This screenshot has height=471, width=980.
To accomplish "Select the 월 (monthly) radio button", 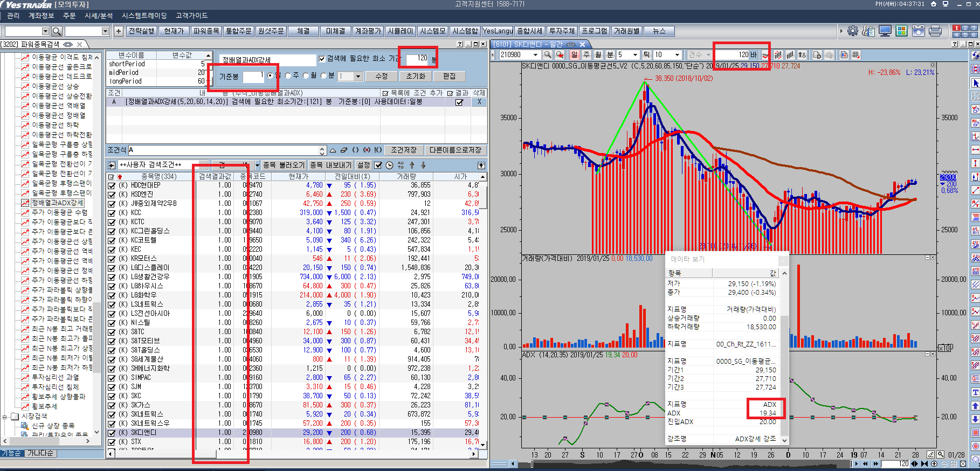I will tap(306, 75).
